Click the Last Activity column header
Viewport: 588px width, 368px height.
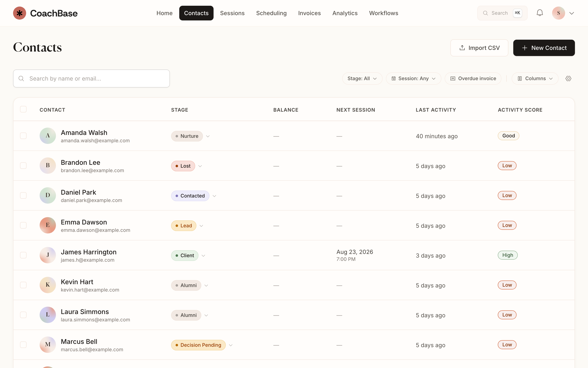436,110
